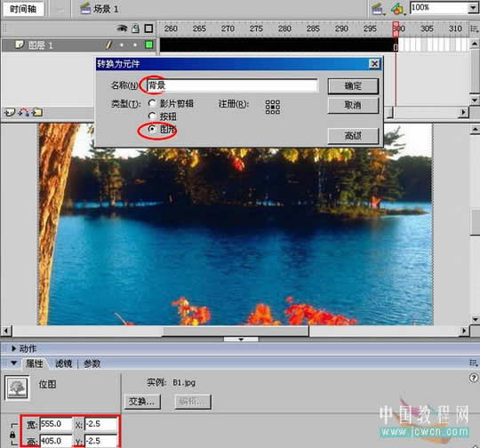Insert a layer folder icon
The height and width of the screenshot is (448, 480).
click(37, 112)
